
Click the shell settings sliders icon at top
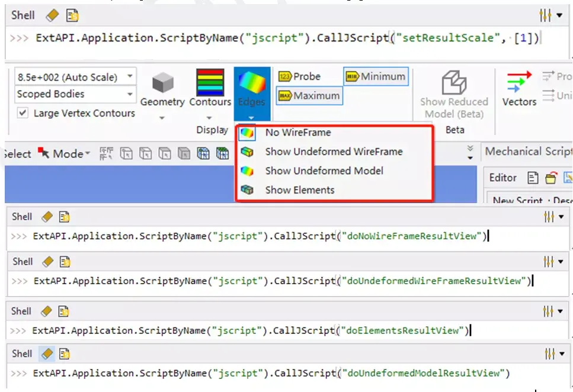coord(545,15)
